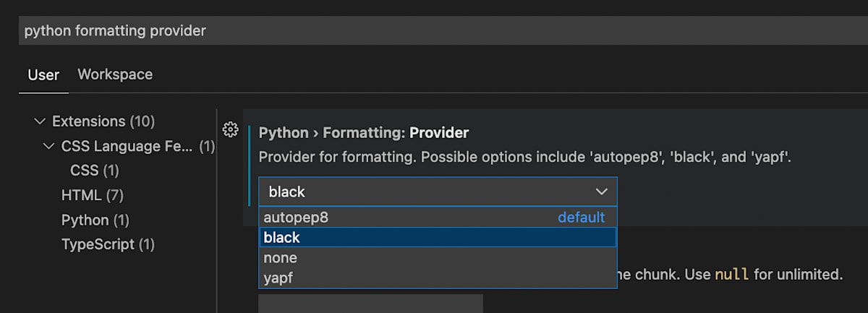Screen dimensions: 868x313
Task: Switch to the User settings tab
Action: tap(43, 74)
